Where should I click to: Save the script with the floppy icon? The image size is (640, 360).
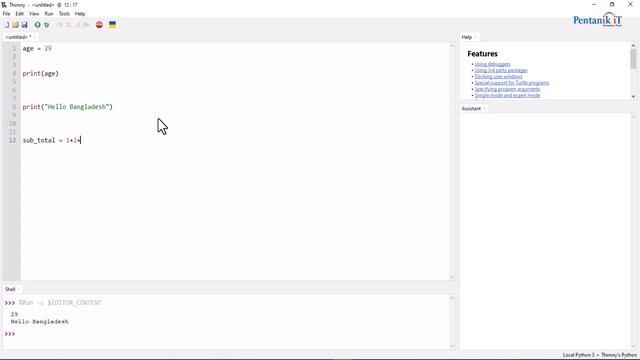24,25
